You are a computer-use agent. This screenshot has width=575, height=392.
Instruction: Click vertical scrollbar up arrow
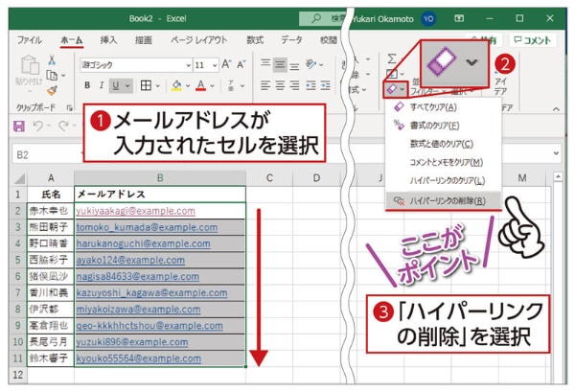pos(558,177)
